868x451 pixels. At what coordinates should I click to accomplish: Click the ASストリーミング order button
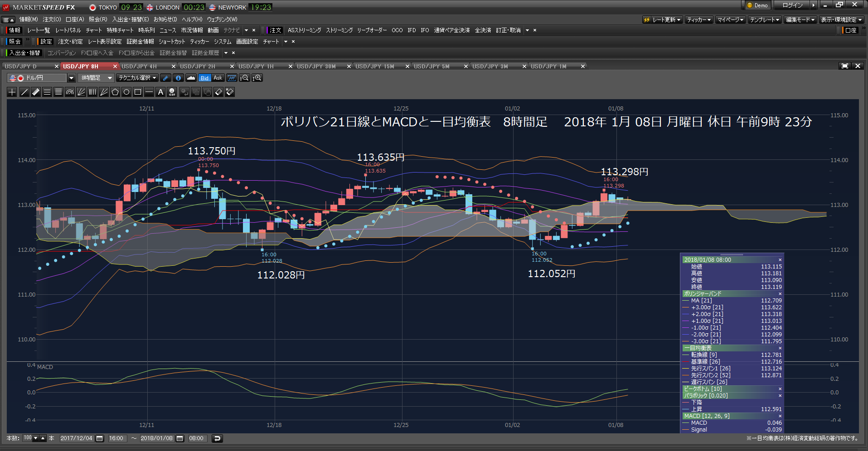pos(305,30)
